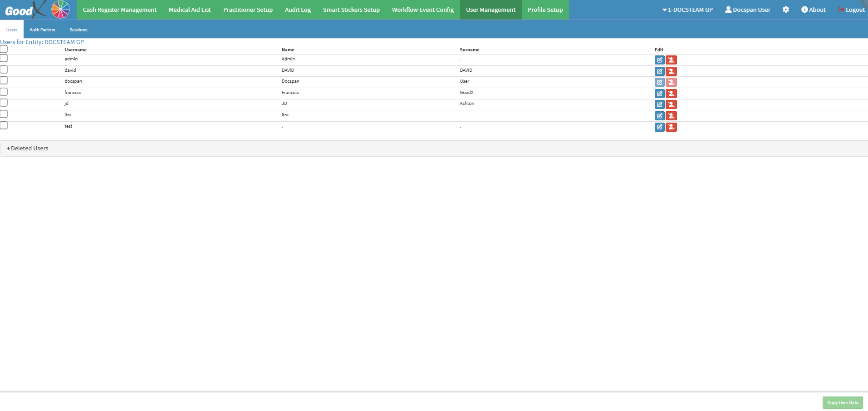
Task: Tick the checkbox for user admin
Action: point(4,59)
